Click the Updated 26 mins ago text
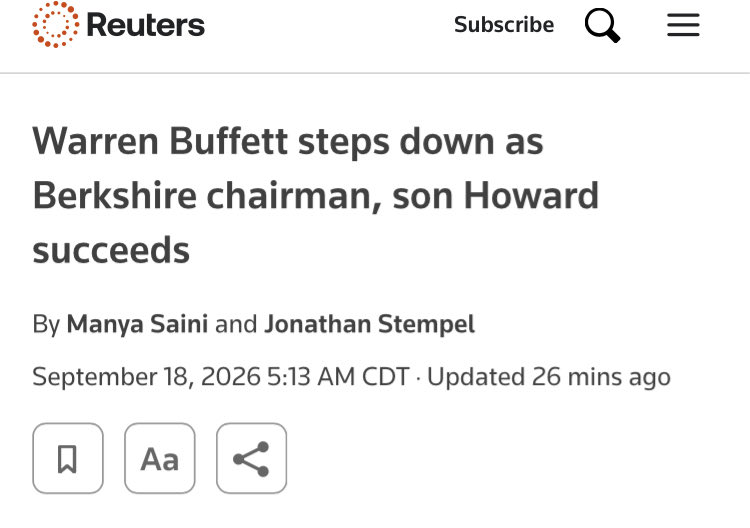Screen dimensions: 750x528 point(549,376)
